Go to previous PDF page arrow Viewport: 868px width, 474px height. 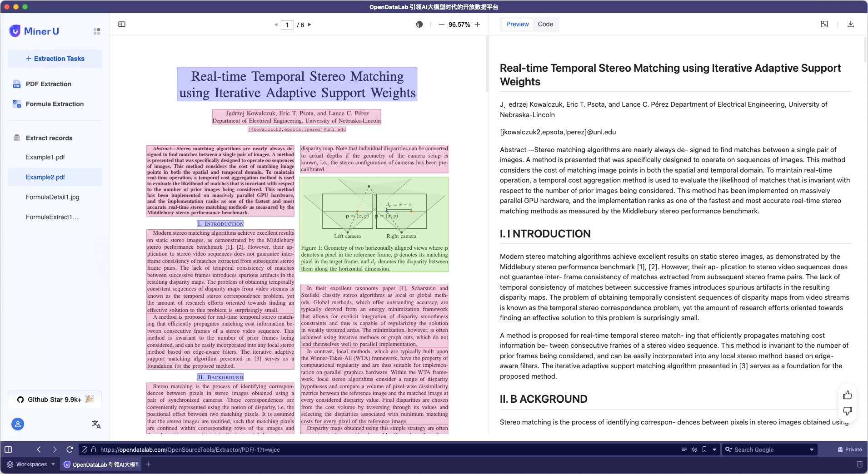coord(276,25)
